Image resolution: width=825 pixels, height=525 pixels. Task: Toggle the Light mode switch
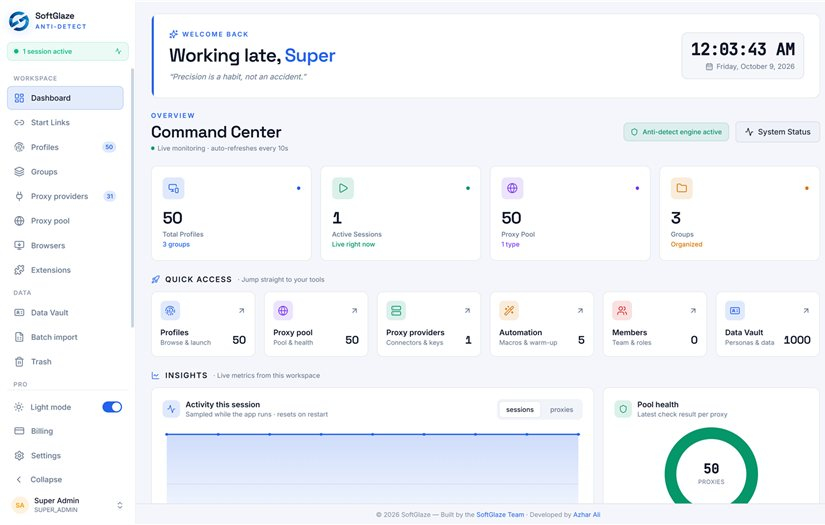112,407
